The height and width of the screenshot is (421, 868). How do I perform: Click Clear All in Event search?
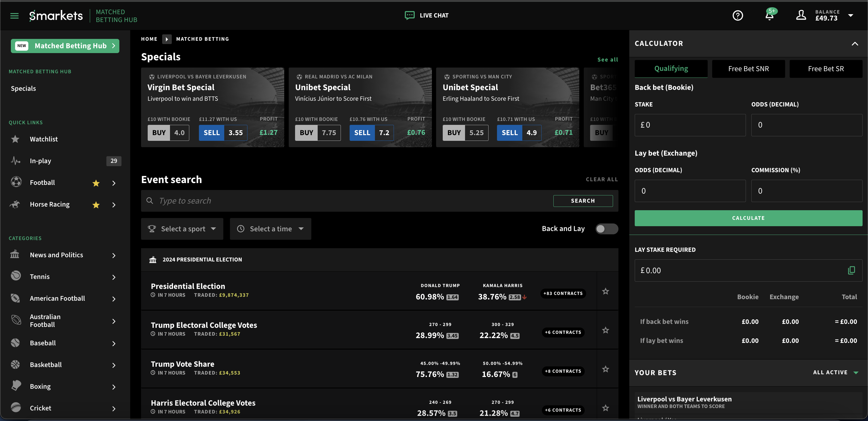click(x=602, y=179)
